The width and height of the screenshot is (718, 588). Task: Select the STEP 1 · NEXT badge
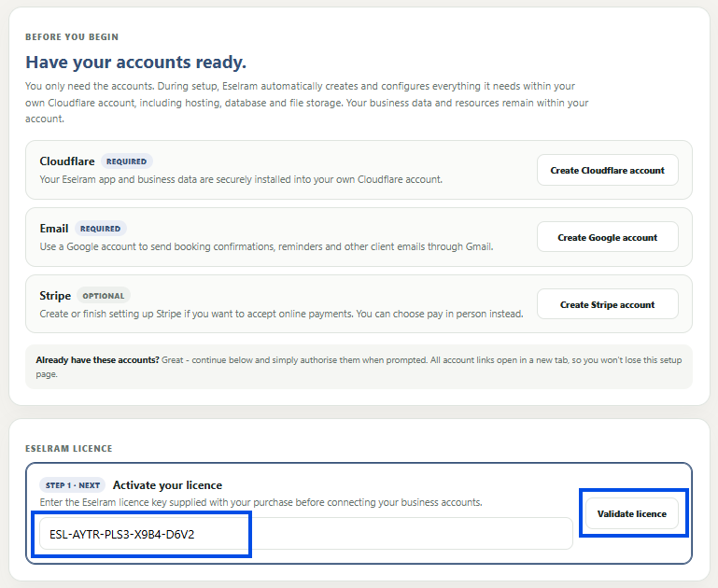[72, 485]
